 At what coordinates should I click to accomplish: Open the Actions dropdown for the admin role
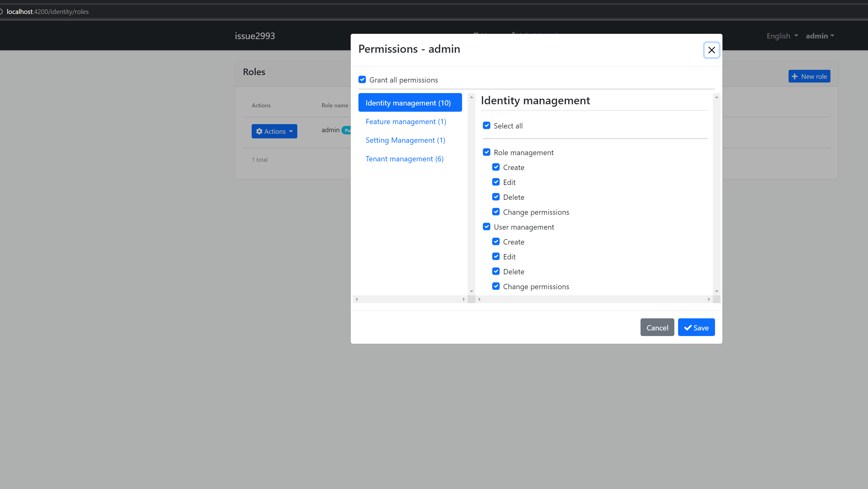pyautogui.click(x=274, y=131)
